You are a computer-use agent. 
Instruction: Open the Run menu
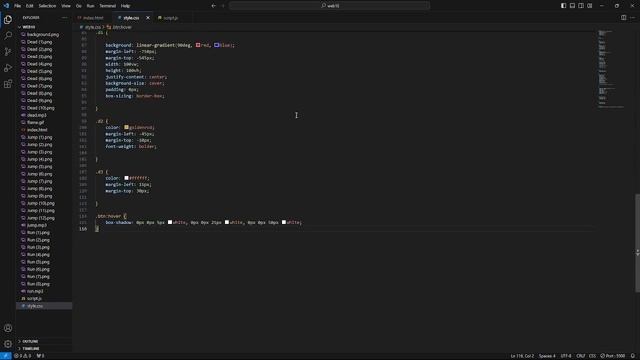pyautogui.click(x=91, y=6)
